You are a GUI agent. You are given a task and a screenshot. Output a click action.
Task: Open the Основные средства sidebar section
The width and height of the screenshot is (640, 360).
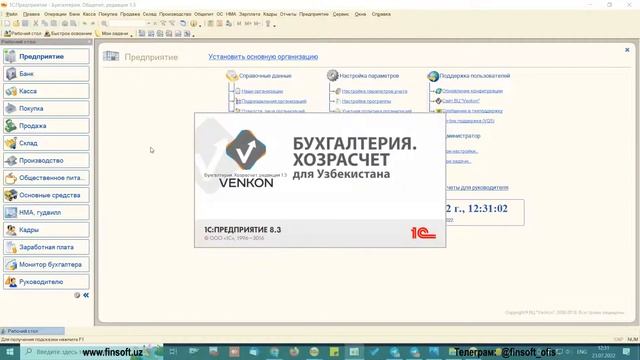point(46,195)
